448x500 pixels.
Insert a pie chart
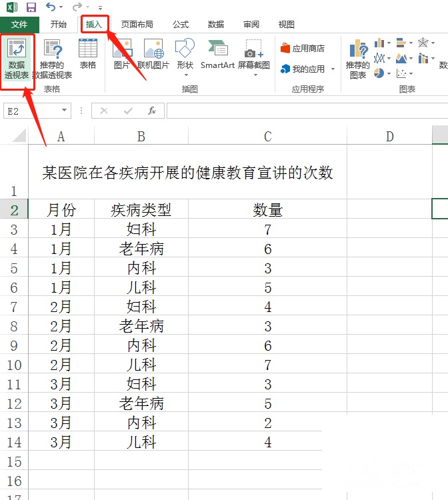click(x=379, y=73)
